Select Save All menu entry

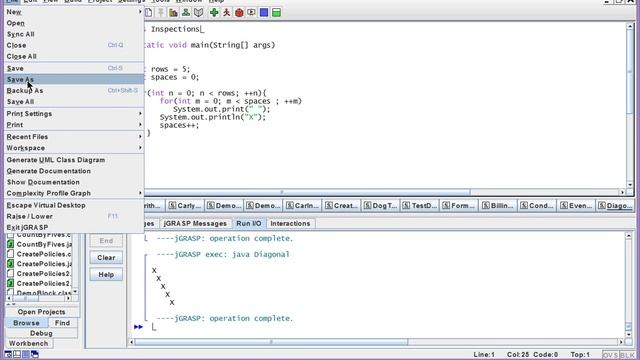(74, 101)
